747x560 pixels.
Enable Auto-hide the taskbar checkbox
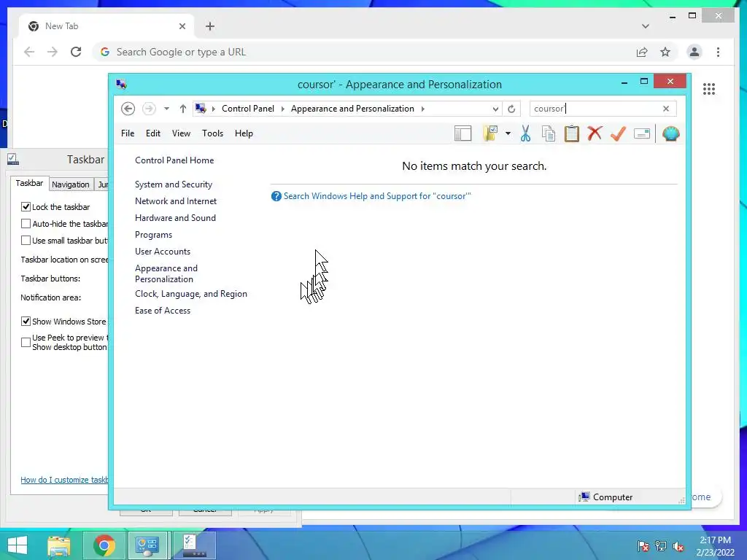tap(26, 224)
